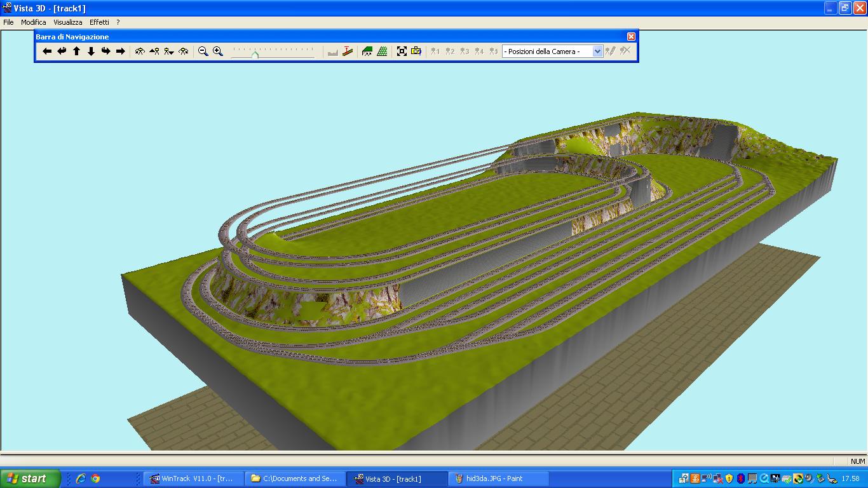Click the turn-right curved arrow icon
The image size is (868, 488).
(105, 51)
